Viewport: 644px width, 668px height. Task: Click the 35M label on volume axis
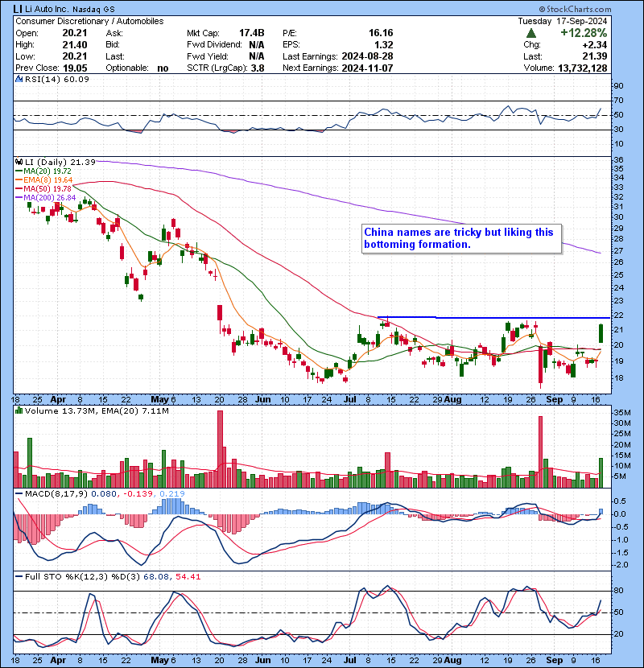621,412
